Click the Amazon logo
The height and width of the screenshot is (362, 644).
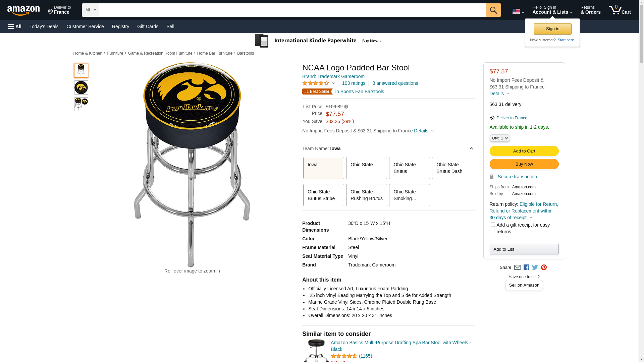(x=23, y=10)
